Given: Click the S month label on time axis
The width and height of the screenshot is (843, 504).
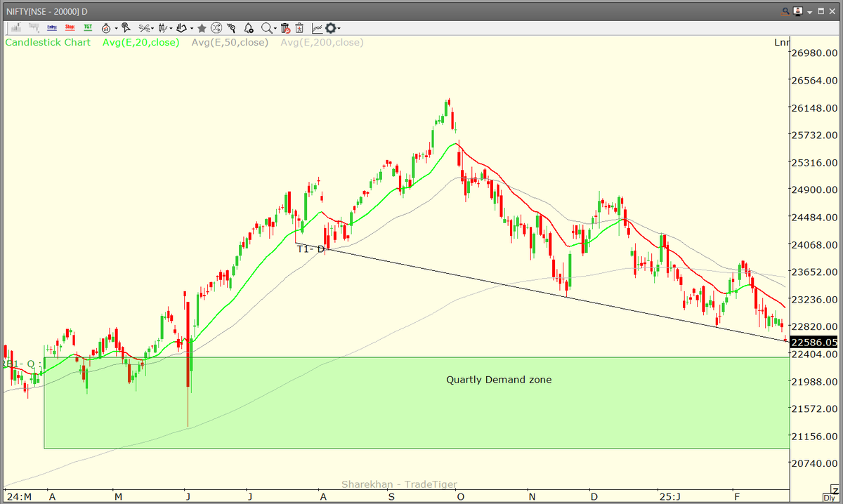Looking at the screenshot, I should coord(391,497).
